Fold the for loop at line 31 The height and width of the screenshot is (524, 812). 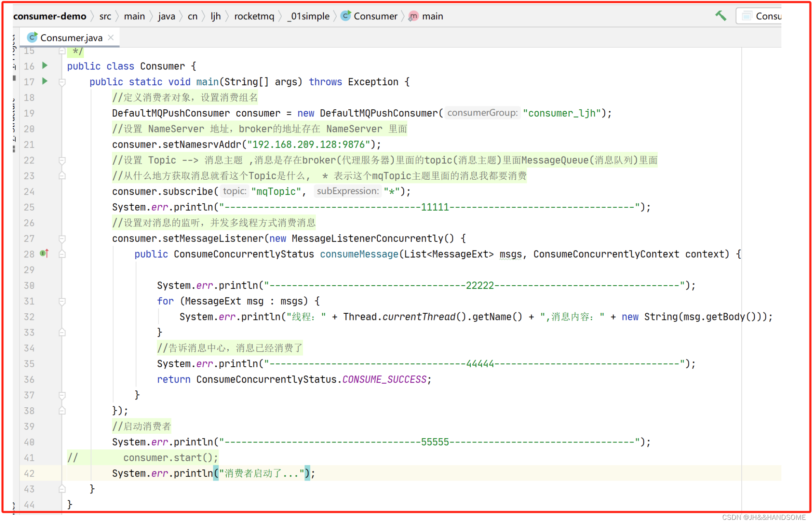(62, 301)
